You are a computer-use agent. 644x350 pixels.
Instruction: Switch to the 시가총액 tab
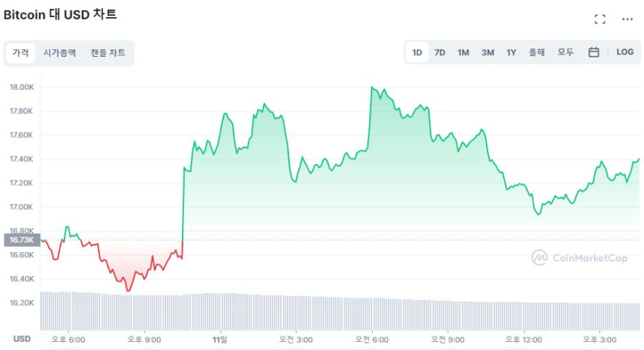tap(59, 53)
